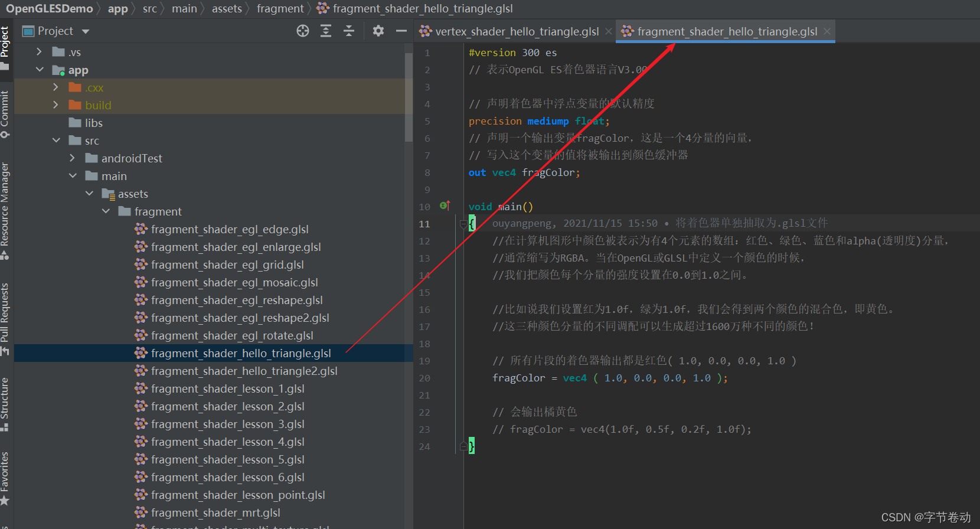Click the fragColor assignment on line 20
Image resolution: width=980 pixels, height=529 pixels.
click(x=610, y=378)
